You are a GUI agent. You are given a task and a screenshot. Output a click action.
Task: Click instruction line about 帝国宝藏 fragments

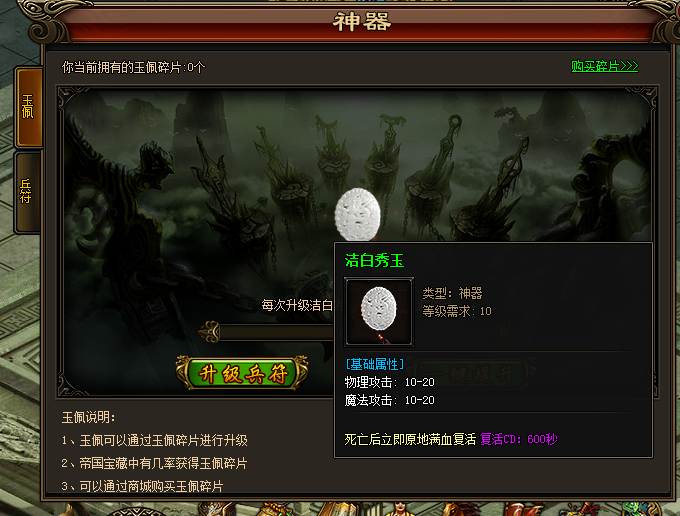click(x=154, y=464)
